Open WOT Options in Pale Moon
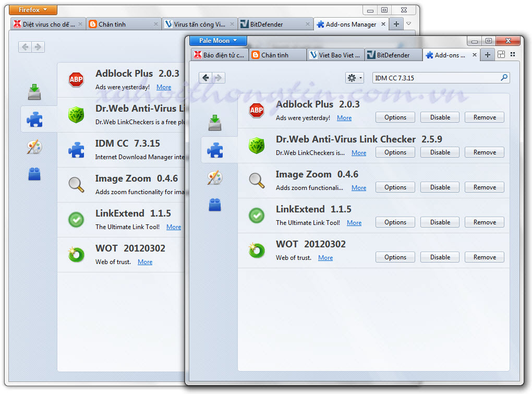Image resolution: width=532 pixels, height=394 pixels. pyautogui.click(x=395, y=257)
